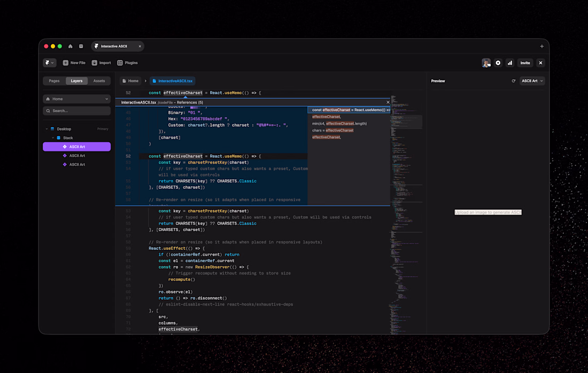Select the highlighted ASCII Art layer
The height and width of the screenshot is (373, 588).
[x=76, y=147]
